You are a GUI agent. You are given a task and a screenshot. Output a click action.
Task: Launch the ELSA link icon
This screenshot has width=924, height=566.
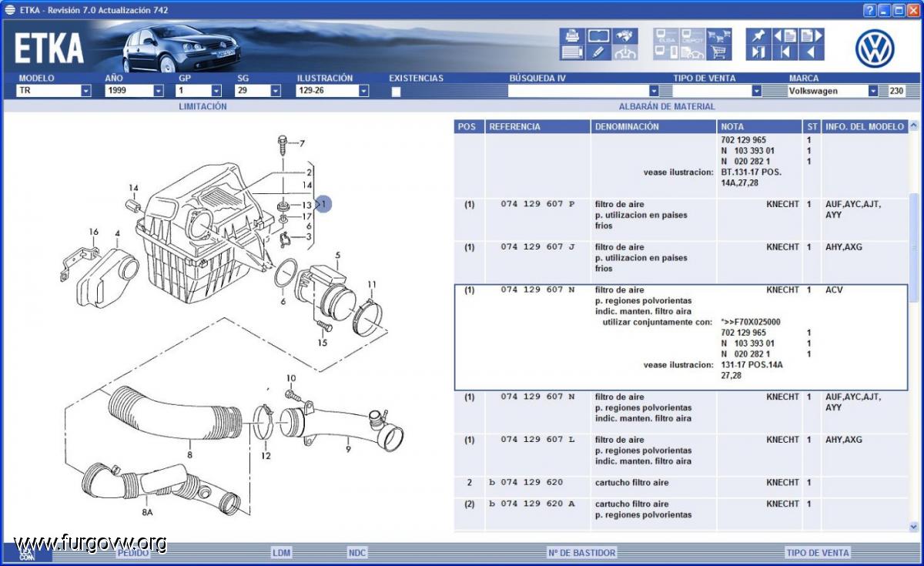[665, 35]
